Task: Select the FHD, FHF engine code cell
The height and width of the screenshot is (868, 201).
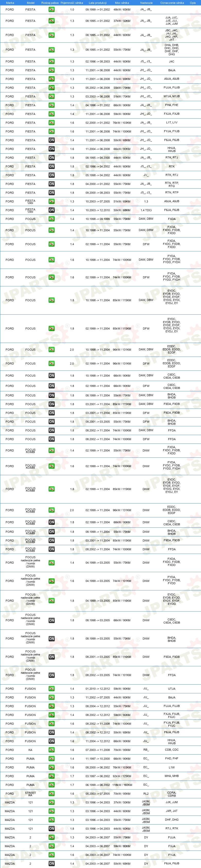Action: pyautogui.click(x=172, y=758)
